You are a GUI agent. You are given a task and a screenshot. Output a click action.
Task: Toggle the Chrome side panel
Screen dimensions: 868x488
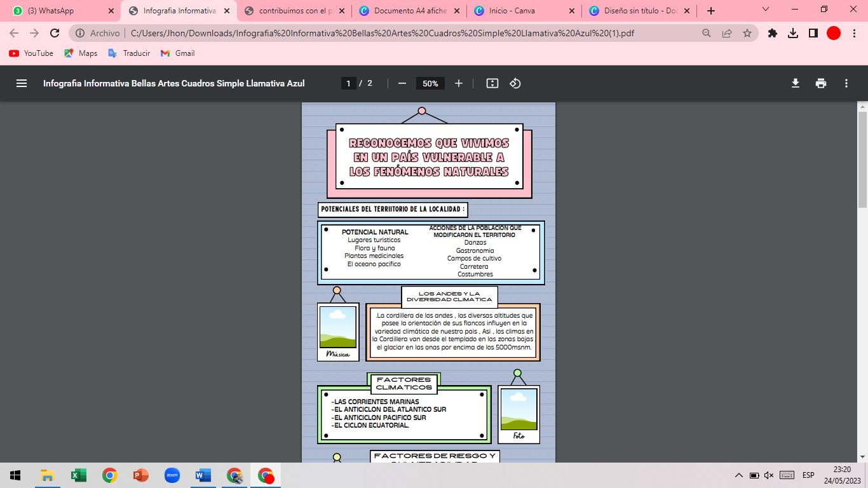[x=813, y=33]
